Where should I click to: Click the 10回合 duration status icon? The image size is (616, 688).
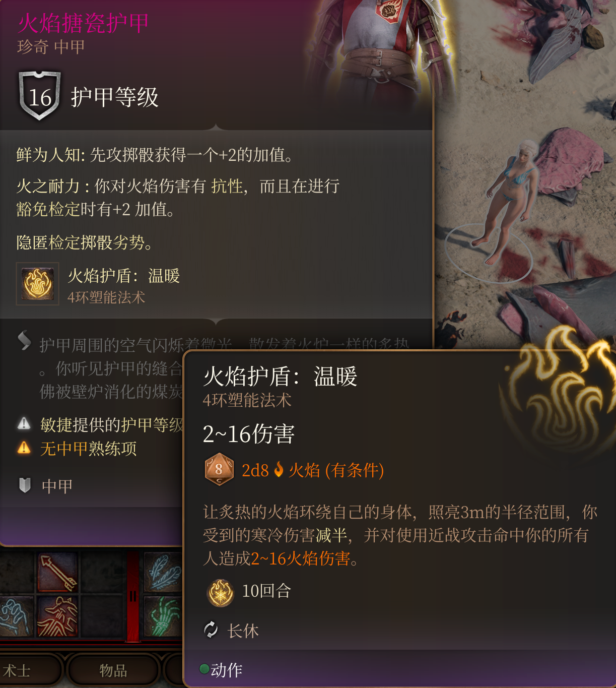point(220,593)
